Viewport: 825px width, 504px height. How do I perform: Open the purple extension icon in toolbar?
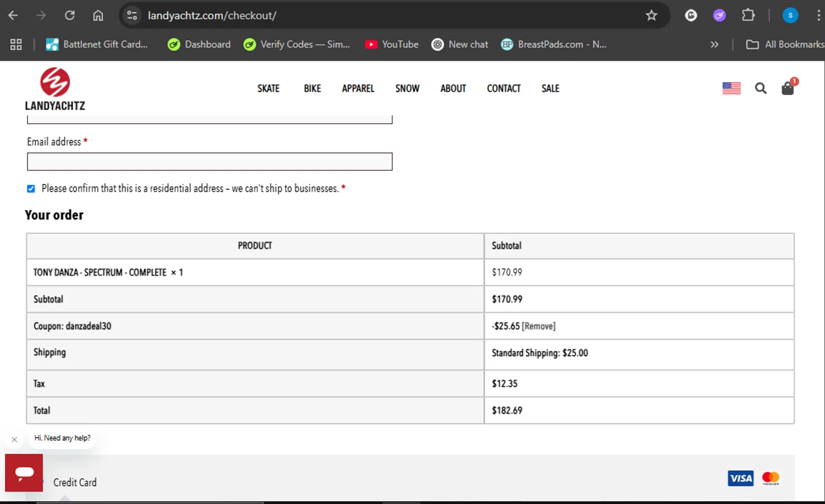(719, 15)
